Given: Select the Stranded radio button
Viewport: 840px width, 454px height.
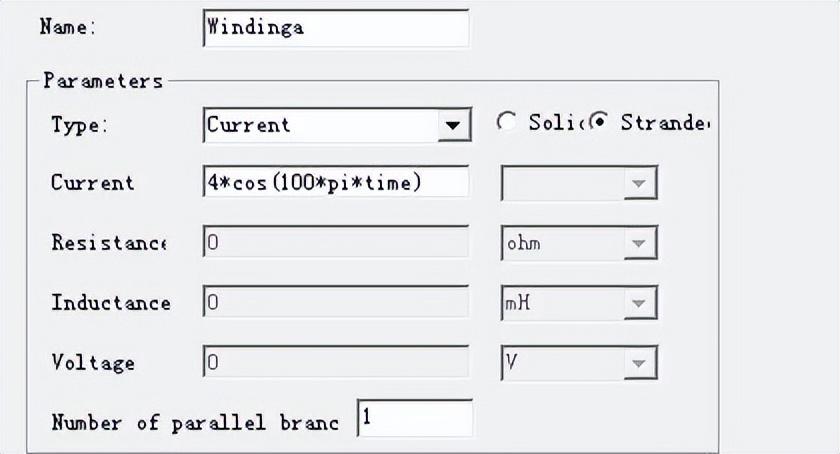Looking at the screenshot, I should 600,122.
